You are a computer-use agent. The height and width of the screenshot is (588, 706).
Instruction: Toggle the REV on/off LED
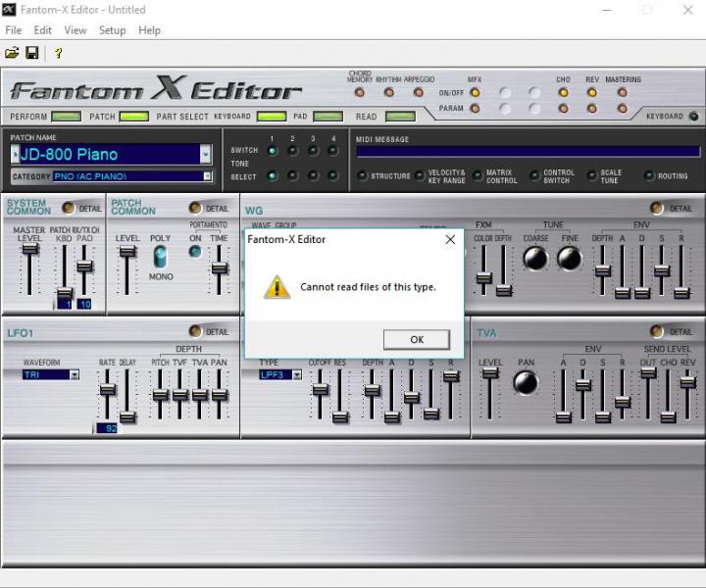[592, 93]
